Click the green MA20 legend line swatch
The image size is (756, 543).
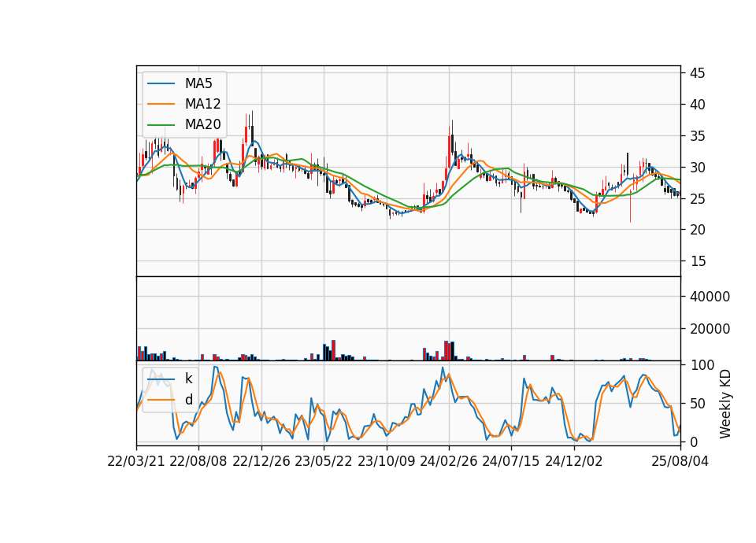tap(161, 125)
